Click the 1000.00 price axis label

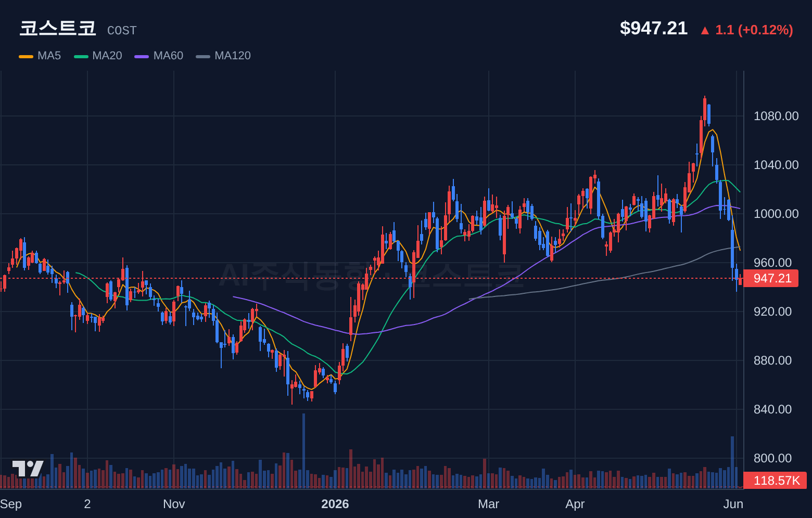point(776,214)
